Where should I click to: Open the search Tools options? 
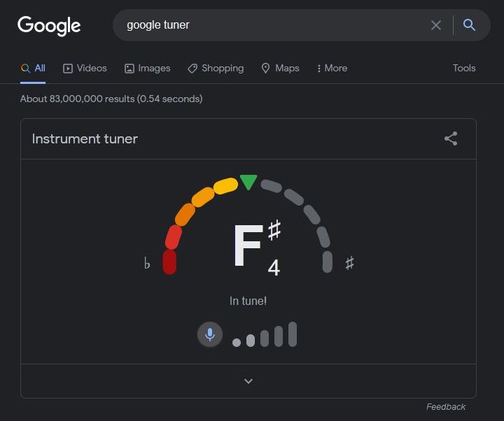[464, 68]
